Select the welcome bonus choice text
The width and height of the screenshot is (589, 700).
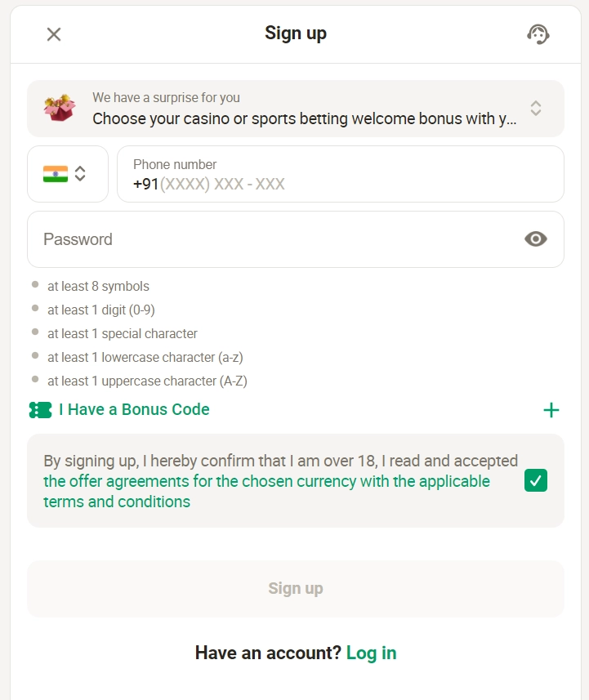point(305,118)
